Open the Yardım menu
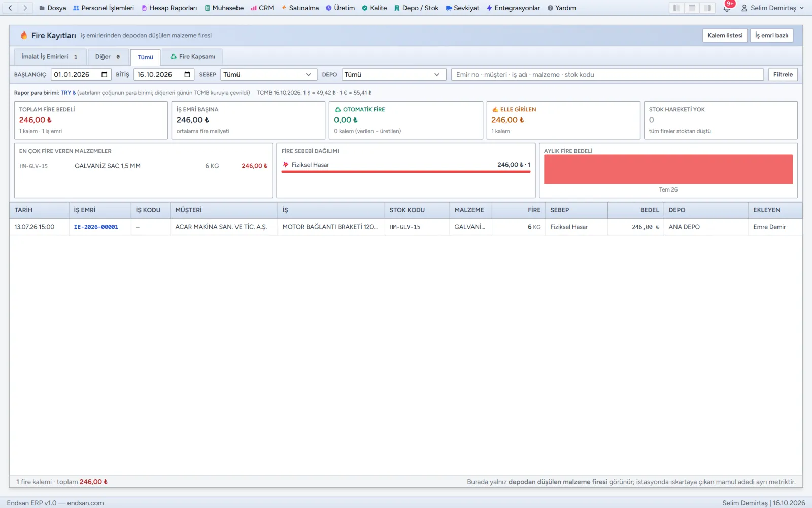Viewport: 812px width, 508px height. click(562, 8)
